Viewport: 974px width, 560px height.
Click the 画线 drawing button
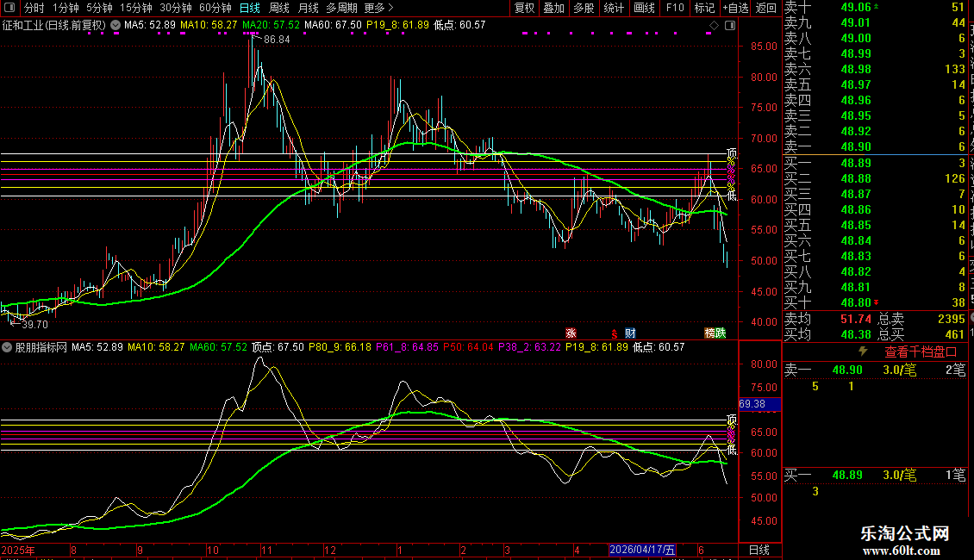coord(644,8)
